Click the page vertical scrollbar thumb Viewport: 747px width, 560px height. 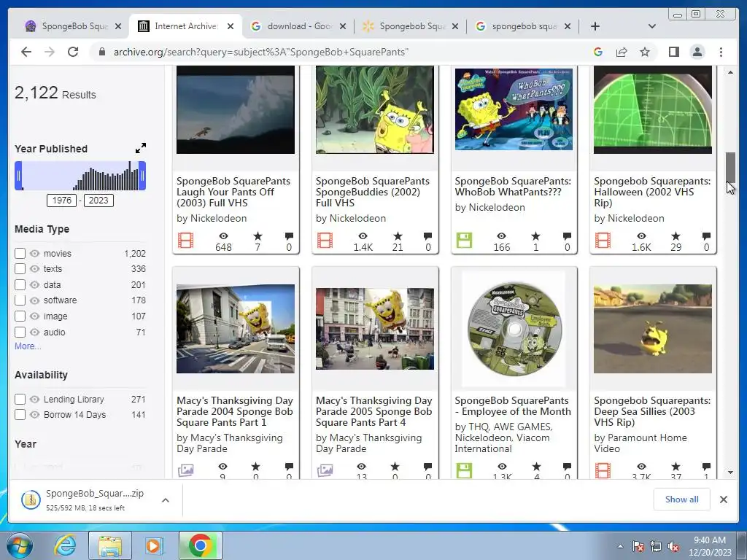tap(730, 168)
